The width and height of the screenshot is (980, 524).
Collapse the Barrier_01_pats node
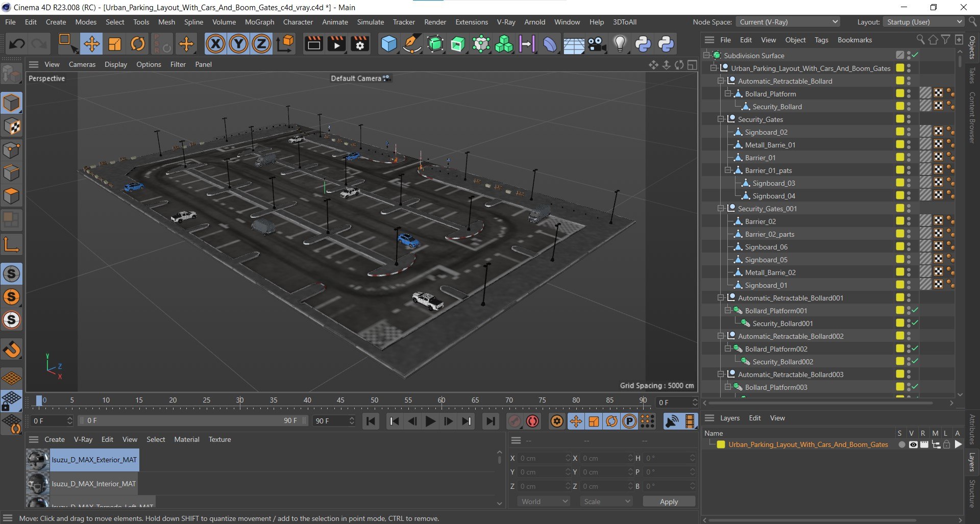(728, 170)
